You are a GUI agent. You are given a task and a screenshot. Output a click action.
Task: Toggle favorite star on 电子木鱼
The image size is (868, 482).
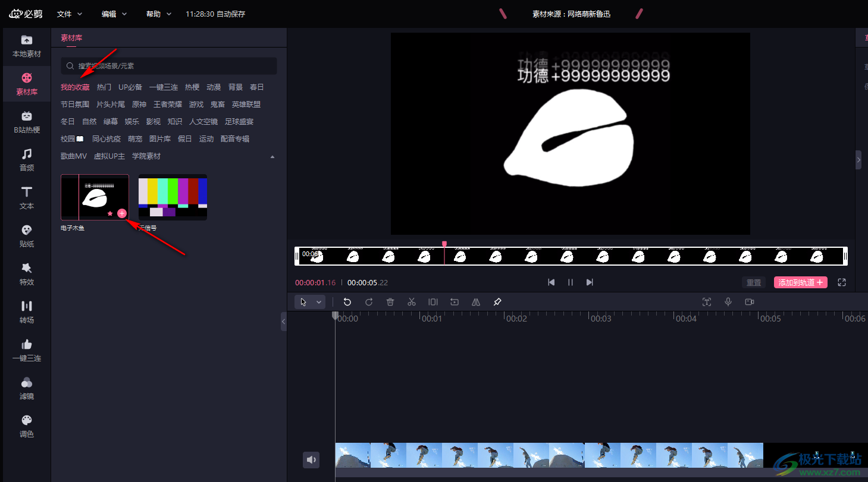pos(110,213)
